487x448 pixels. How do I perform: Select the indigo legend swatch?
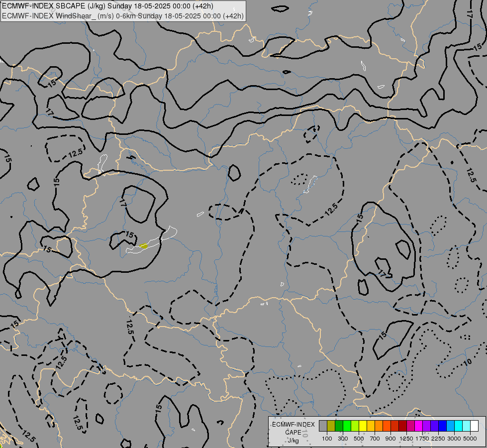[x=434, y=426]
